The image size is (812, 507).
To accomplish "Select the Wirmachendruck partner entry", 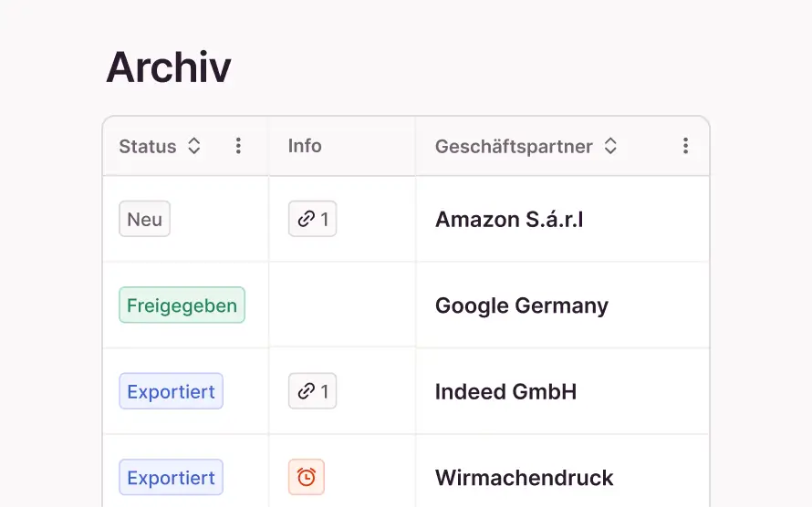I will pos(524,477).
